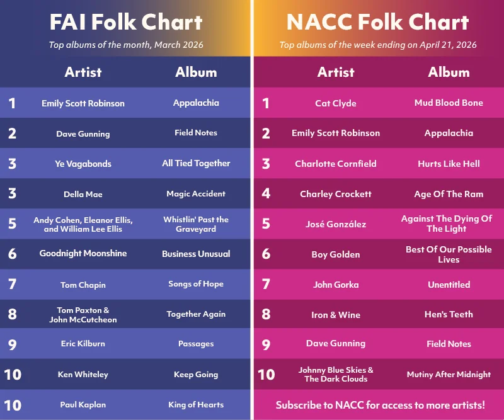
Task: Open the Age Of The Ram album
Action: 449,194
